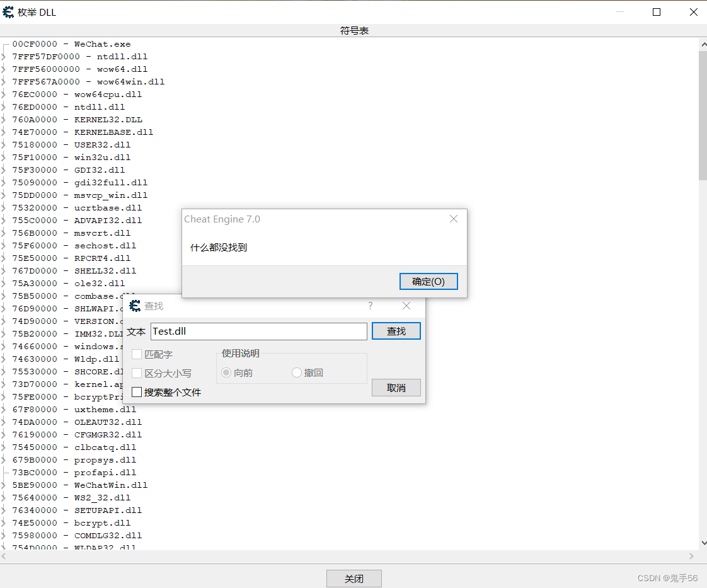Expand the KERNELBASE.dll tree node
This screenshot has height=588, width=707.
point(4,132)
